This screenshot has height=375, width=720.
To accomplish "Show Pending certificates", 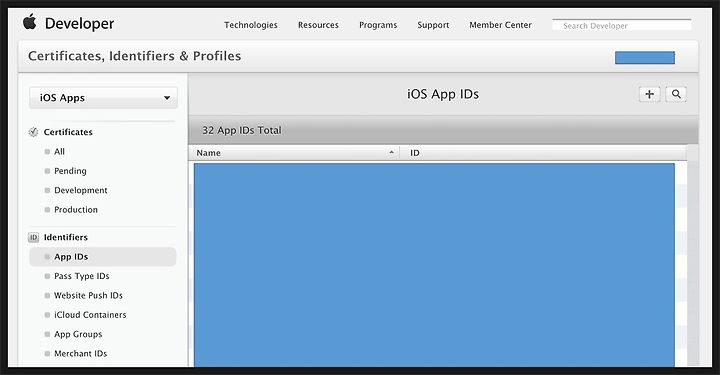I will coord(70,171).
